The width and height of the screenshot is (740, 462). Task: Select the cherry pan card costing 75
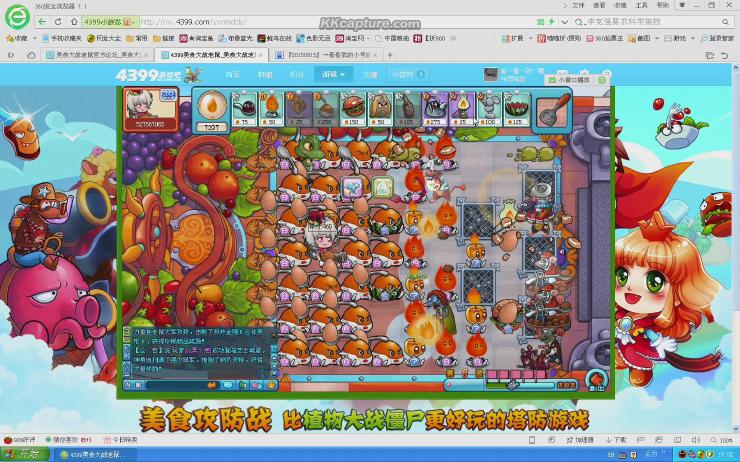(244, 109)
